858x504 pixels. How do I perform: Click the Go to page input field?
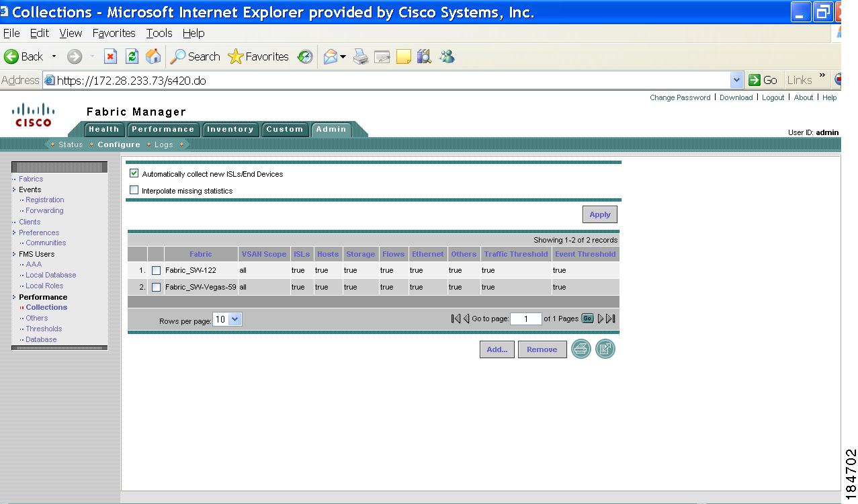pos(526,319)
